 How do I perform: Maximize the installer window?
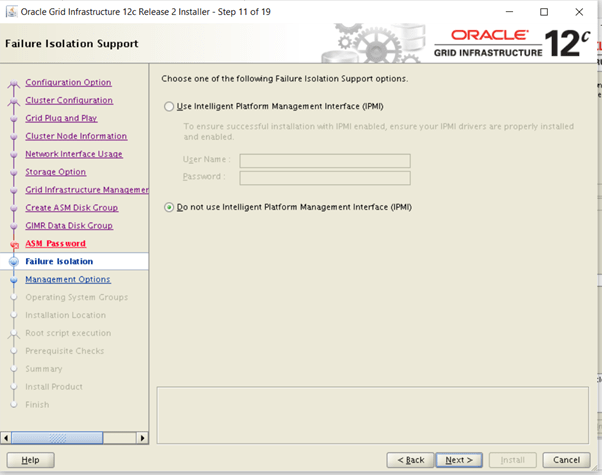pyautogui.click(x=543, y=13)
